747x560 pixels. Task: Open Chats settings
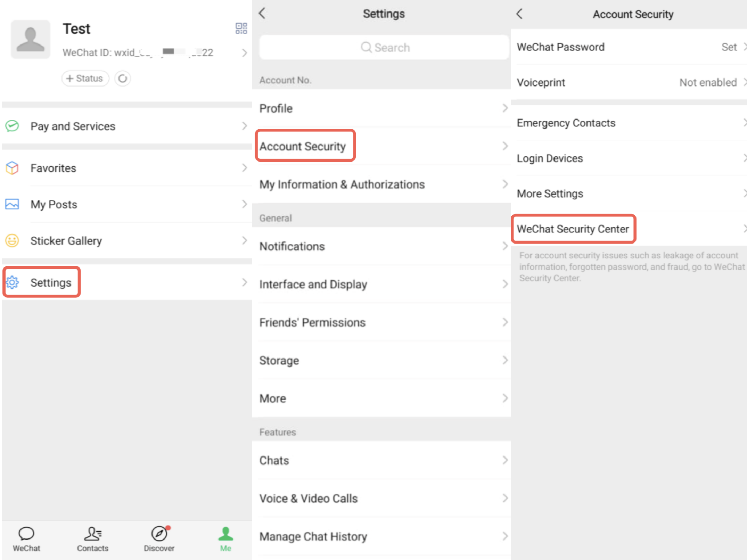382,460
